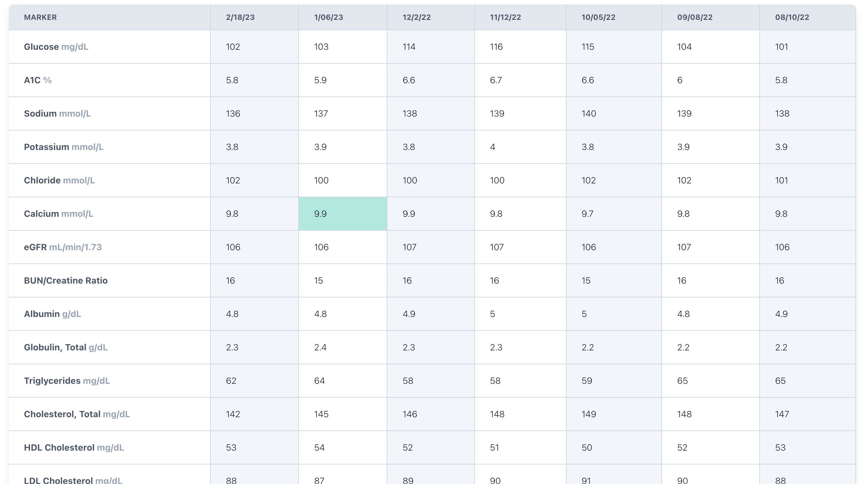Select the Potassium mmol/L row label
The image size is (868, 484).
tap(63, 147)
